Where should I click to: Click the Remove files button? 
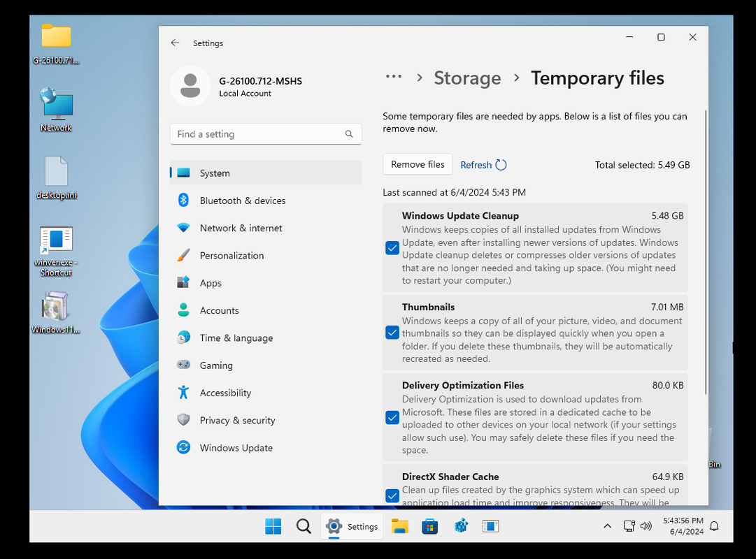click(x=418, y=164)
